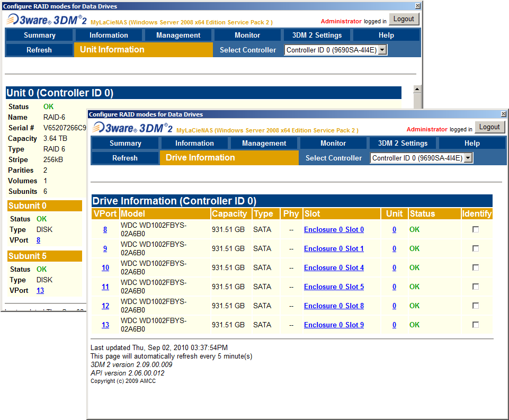Open the Help menu in the Unit Information window
509x420 pixels.
(386, 35)
